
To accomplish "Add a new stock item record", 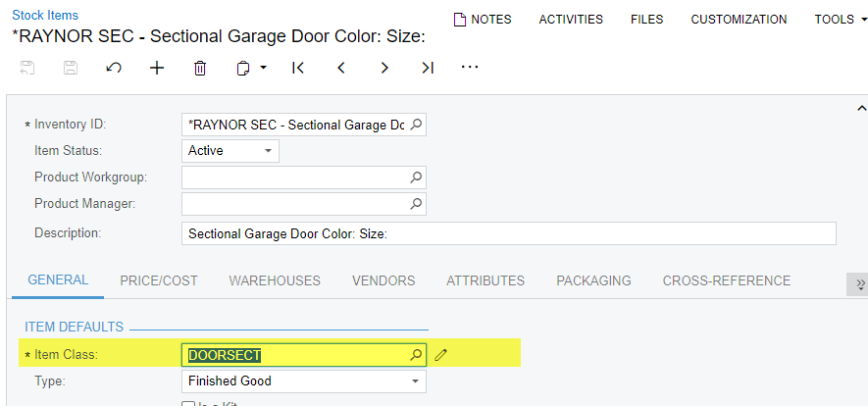I will point(157,68).
